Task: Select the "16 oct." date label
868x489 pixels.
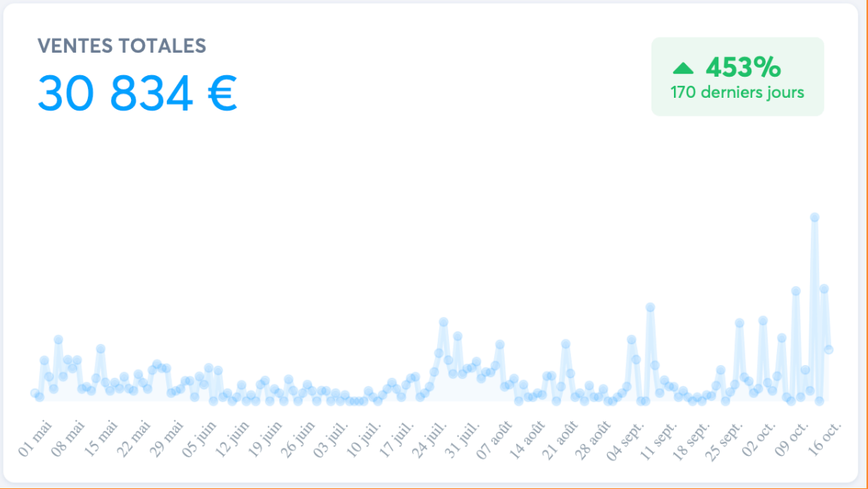Action: 825,439
